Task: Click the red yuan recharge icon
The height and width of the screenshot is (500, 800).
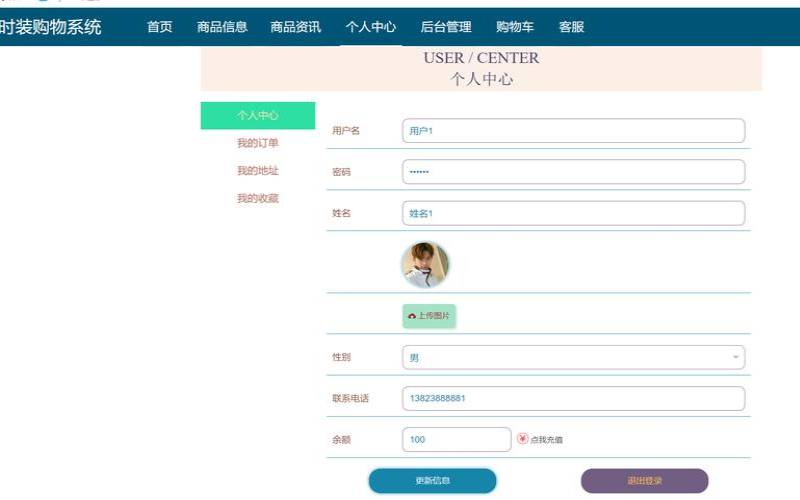Action: pyautogui.click(x=522, y=439)
